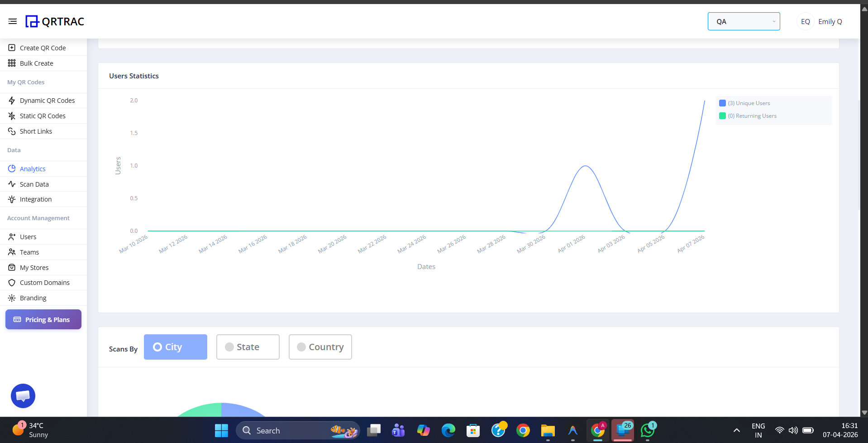Select the City radio button

[x=158, y=347]
